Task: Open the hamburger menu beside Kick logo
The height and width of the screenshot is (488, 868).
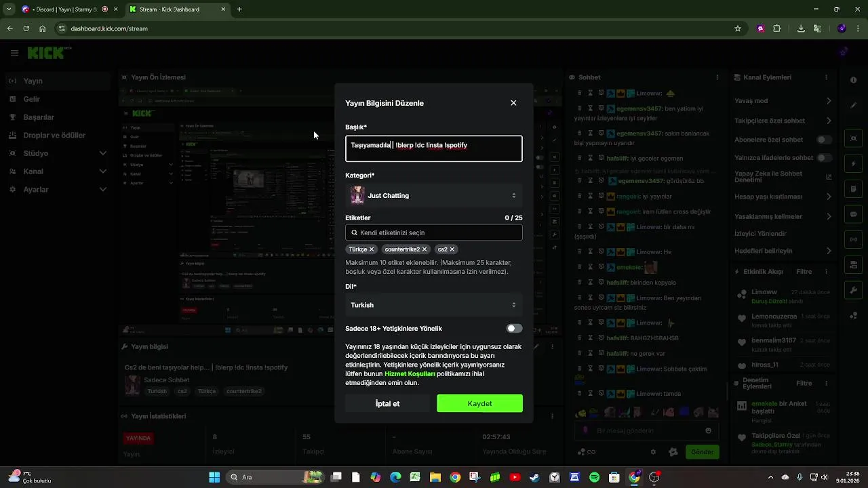Action: click(x=14, y=53)
